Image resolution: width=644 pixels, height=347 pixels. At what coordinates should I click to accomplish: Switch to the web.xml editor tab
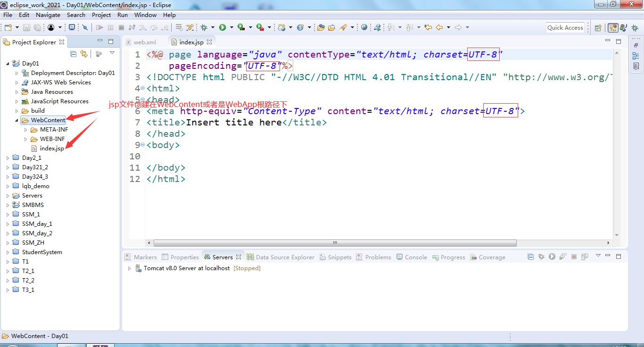pyautogui.click(x=141, y=42)
